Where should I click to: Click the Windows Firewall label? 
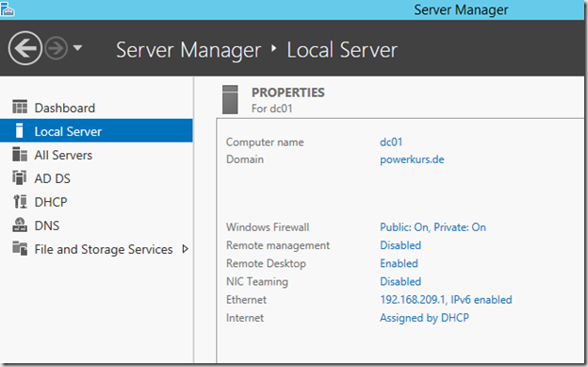[x=268, y=227]
